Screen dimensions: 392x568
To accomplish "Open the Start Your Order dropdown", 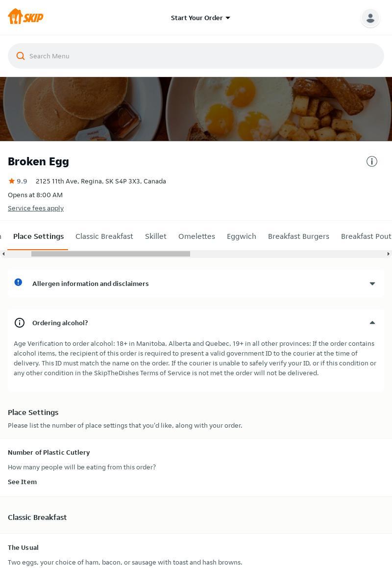I will [200, 18].
